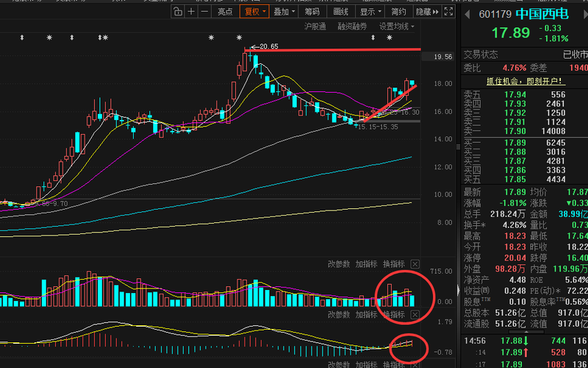Click the star event marker left of the peak
The image size is (588, 368).
pyautogui.click(x=212, y=38)
